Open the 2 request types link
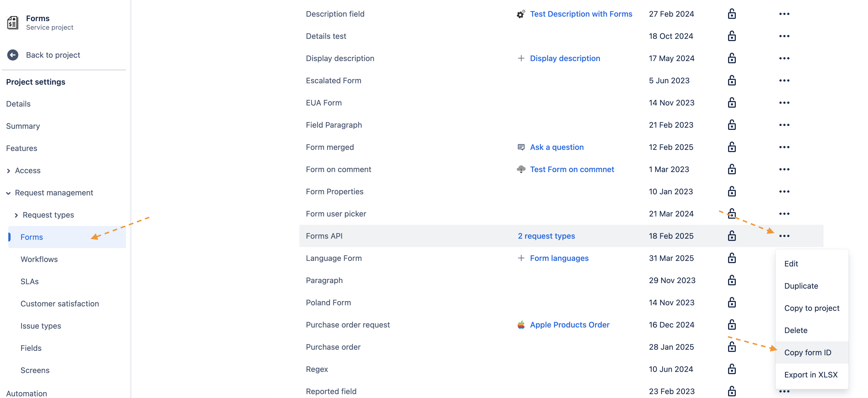Viewport: 868px width, 398px height. point(546,236)
